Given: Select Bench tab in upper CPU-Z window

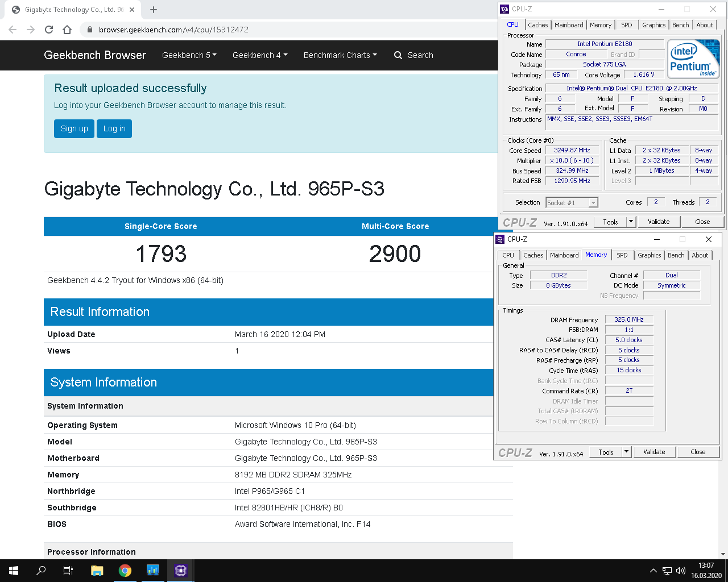Looking at the screenshot, I should coord(681,25).
